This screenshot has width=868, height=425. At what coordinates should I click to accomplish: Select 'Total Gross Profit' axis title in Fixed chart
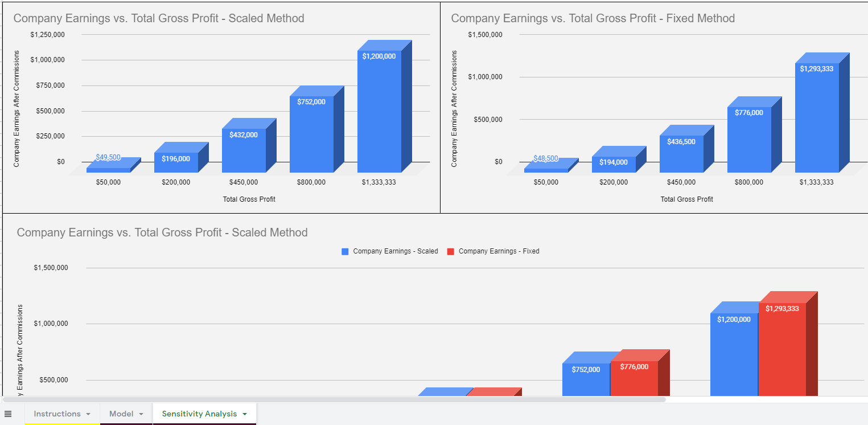[687, 199]
